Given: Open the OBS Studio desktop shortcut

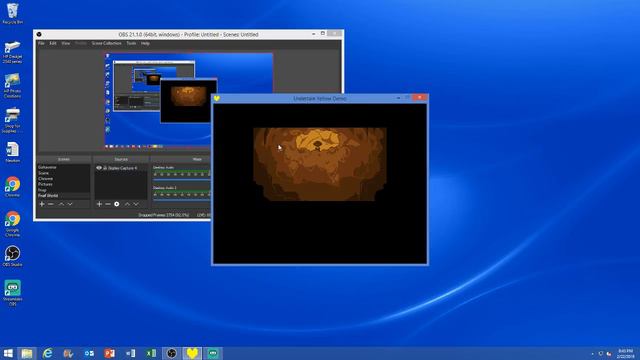Looking at the screenshot, I should [12, 256].
